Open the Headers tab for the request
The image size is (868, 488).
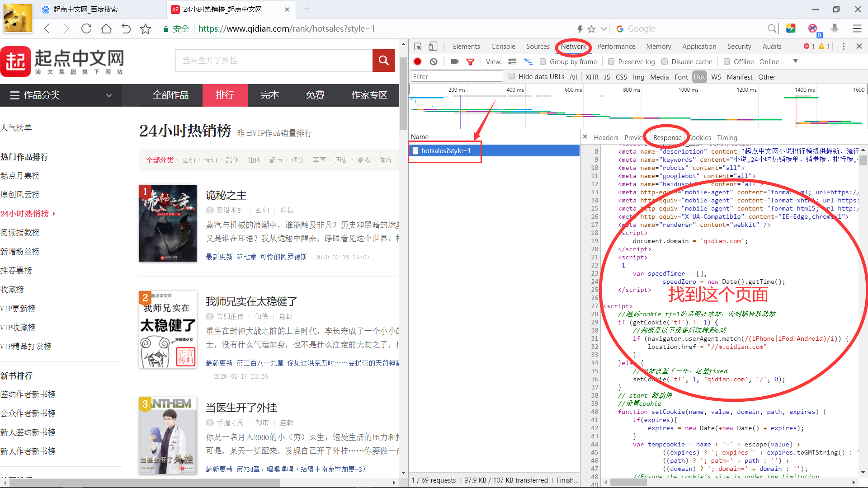click(x=606, y=137)
